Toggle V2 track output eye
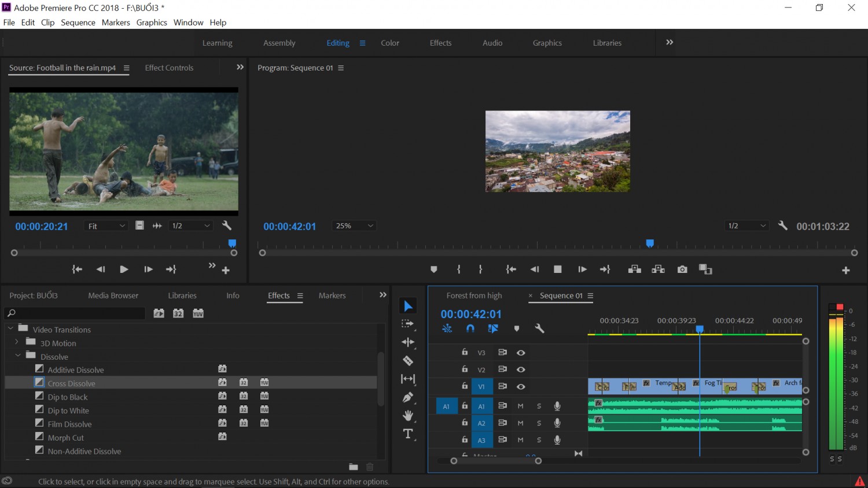Image resolution: width=868 pixels, height=488 pixels. tap(521, 369)
